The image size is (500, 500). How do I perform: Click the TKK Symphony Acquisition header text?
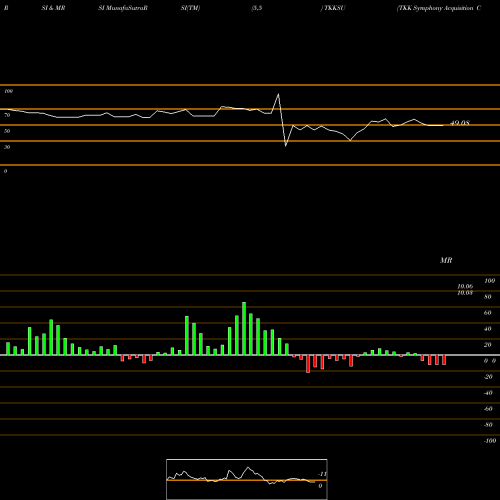pos(439,8)
